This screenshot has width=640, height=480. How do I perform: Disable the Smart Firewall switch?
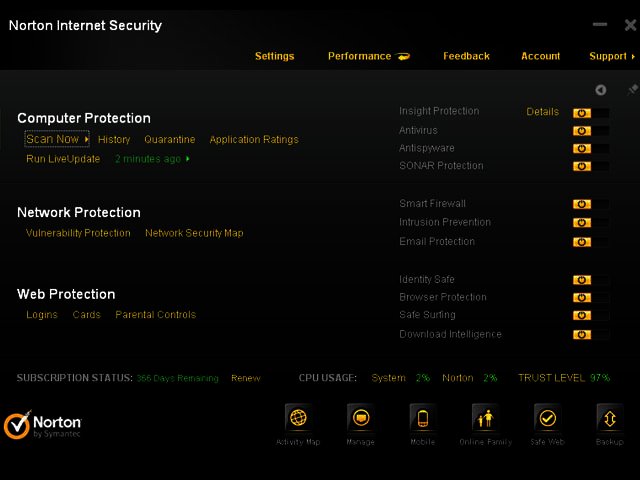[591, 204]
